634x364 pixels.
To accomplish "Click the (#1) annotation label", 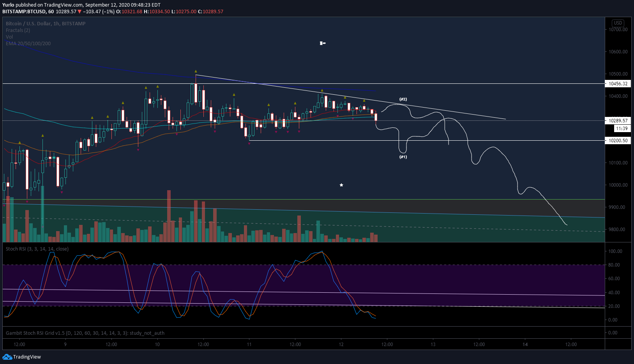I will tap(403, 157).
